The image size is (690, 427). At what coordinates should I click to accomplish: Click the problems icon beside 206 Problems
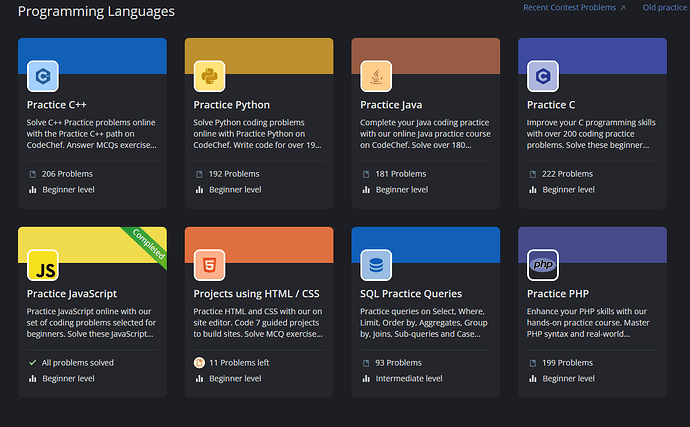(33, 174)
